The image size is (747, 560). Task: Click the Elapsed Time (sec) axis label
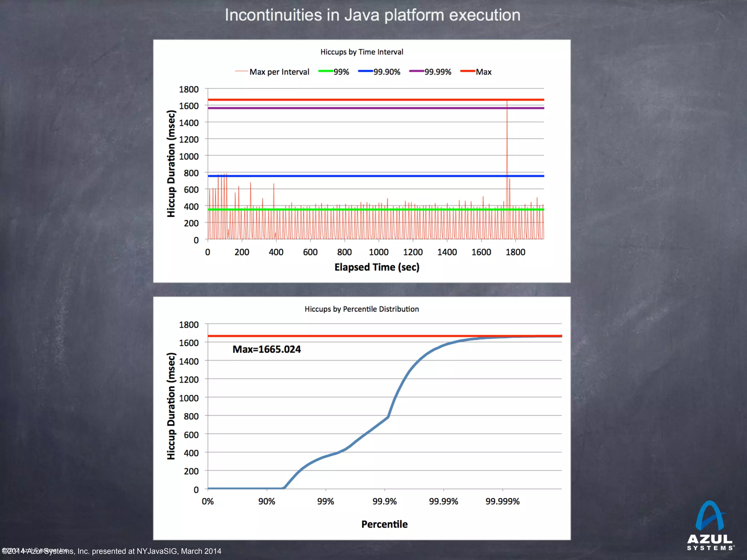coord(377,267)
